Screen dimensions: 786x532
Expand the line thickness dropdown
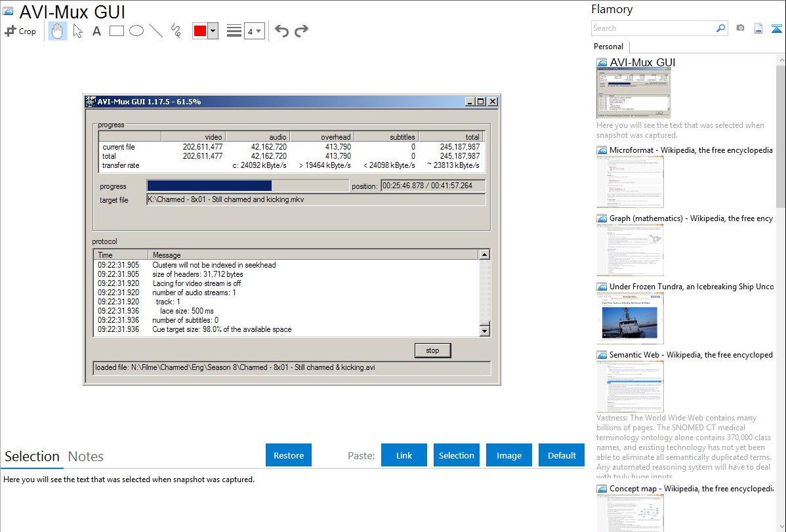click(x=259, y=31)
